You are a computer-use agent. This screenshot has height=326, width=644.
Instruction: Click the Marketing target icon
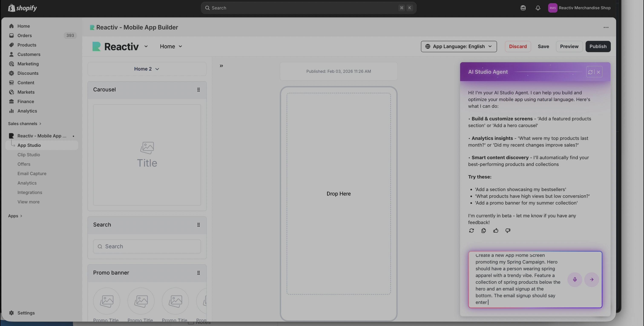click(x=11, y=64)
